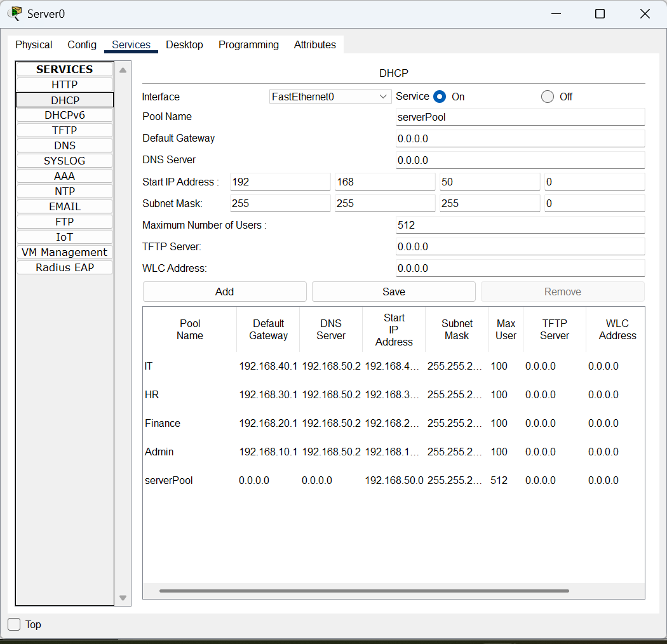667x644 pixels.
Task: Open SYSLOG service settings
Action: coord(65,161)
